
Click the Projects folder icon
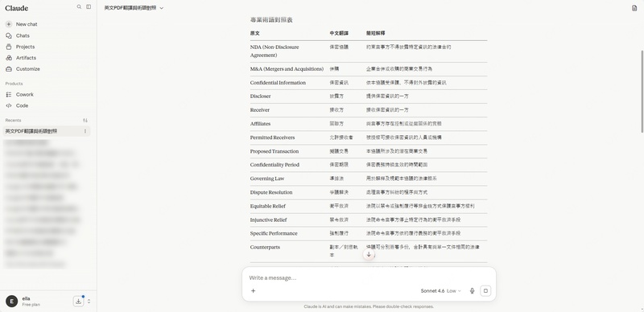click(9, 47)
